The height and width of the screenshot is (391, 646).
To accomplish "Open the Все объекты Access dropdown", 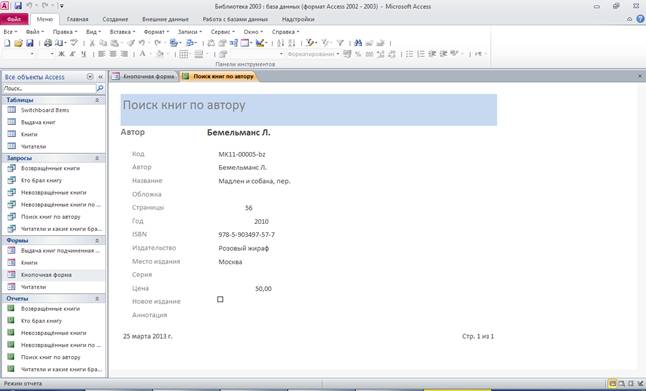I will click(x=90, y=77).
